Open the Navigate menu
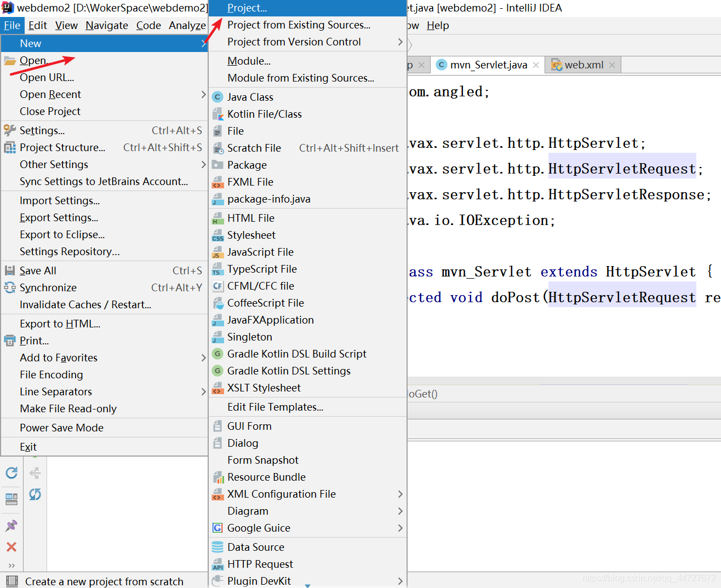The width and height of the screenshot is (721, 588). 107,25
